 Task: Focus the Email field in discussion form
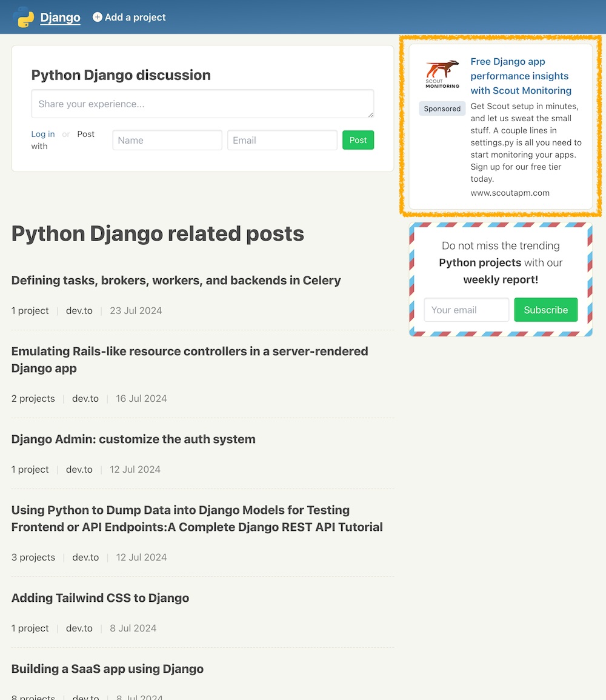coord(282,140)
